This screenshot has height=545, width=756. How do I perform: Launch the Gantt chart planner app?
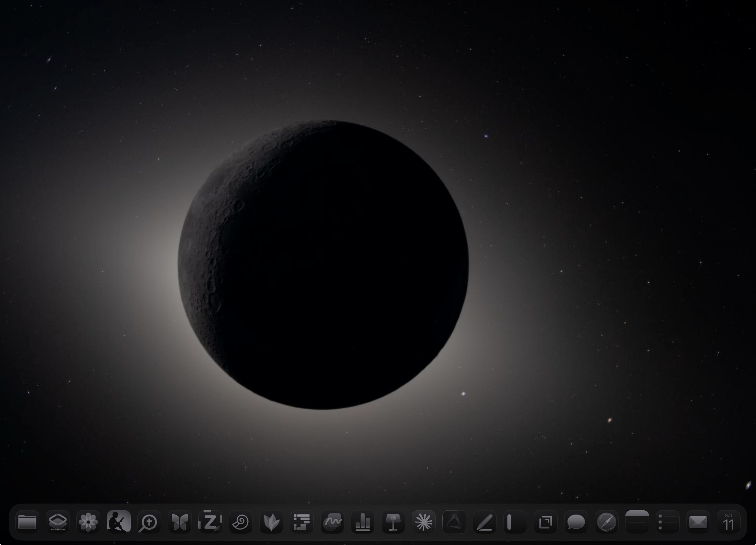(x=302, y=522)
